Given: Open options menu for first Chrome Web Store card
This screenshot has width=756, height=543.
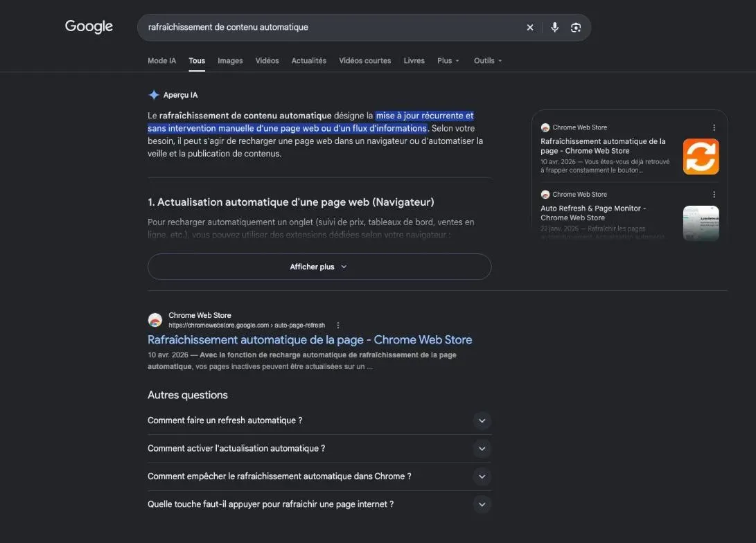Looking at the screenshot, I should point(714,127).
